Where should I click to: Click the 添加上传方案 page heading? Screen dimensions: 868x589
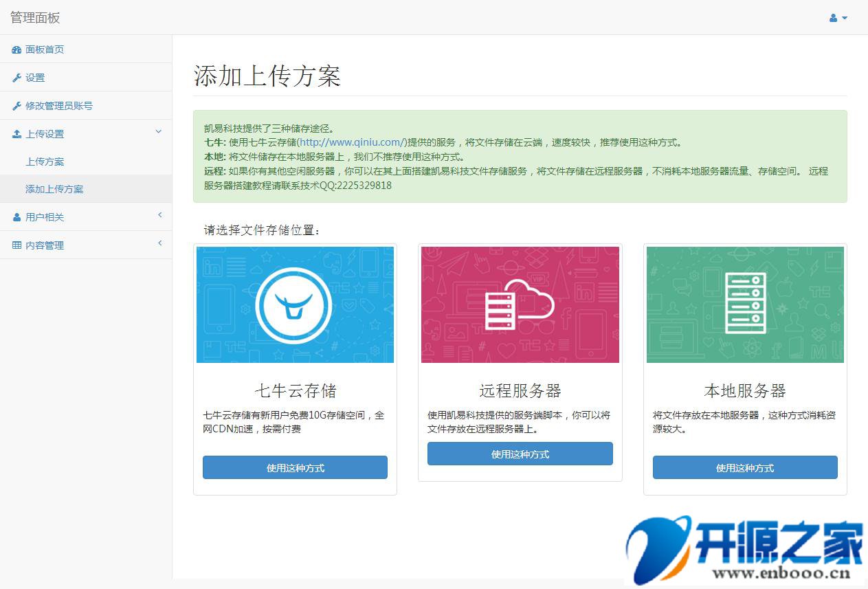(x=267, y=76)
